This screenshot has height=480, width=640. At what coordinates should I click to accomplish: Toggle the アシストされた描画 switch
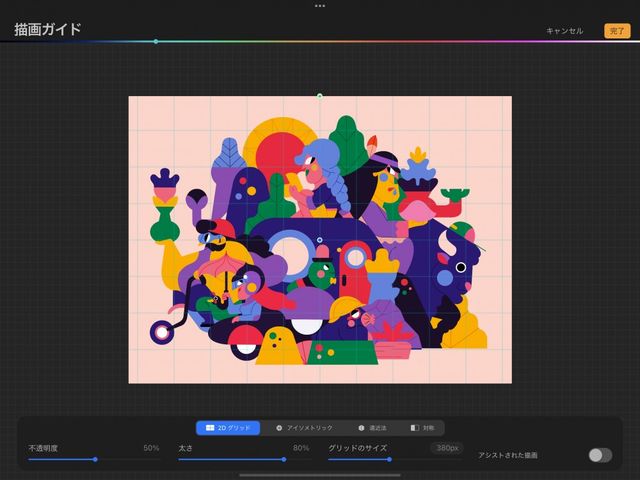tap(600, 455)
